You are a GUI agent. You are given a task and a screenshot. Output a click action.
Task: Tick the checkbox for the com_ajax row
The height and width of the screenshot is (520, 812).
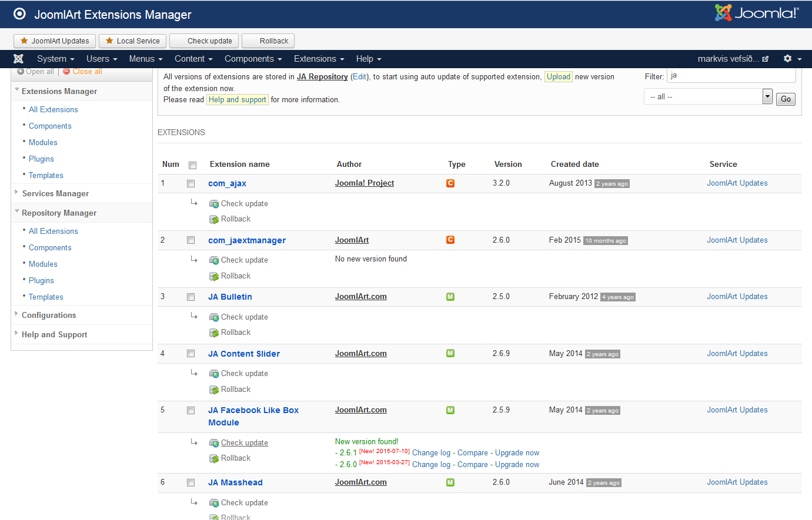(191, 184)
